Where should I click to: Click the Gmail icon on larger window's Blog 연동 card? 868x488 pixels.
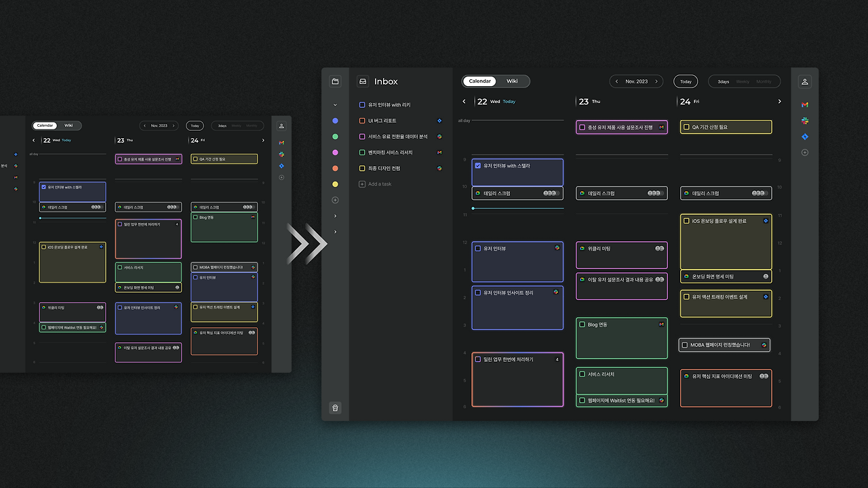(661, 325)
